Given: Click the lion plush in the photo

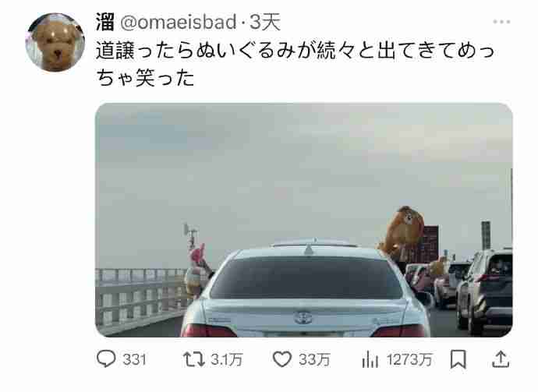Looking at the screenshot, I should tap(402, 231).
